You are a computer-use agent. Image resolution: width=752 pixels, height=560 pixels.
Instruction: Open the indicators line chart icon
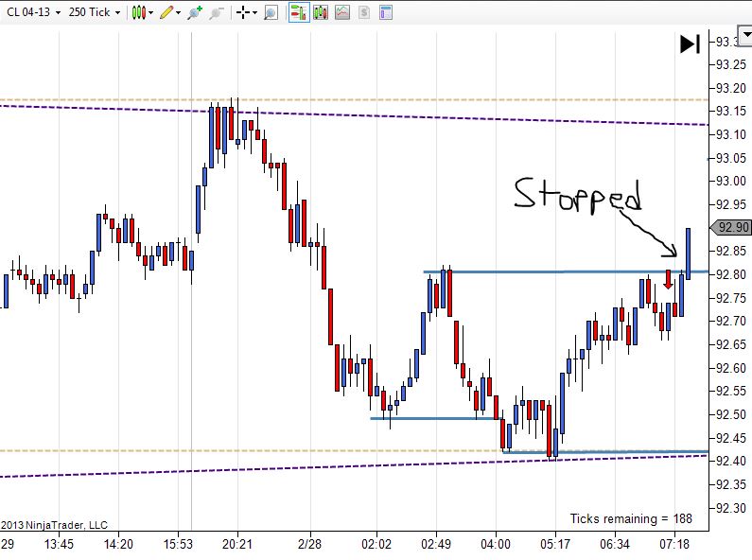pos(342,12)
